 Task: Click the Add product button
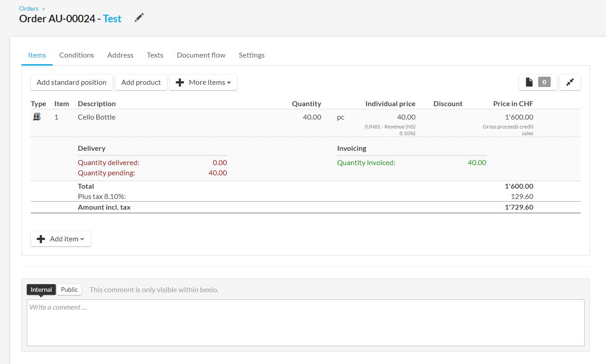(x=141, y=82)
